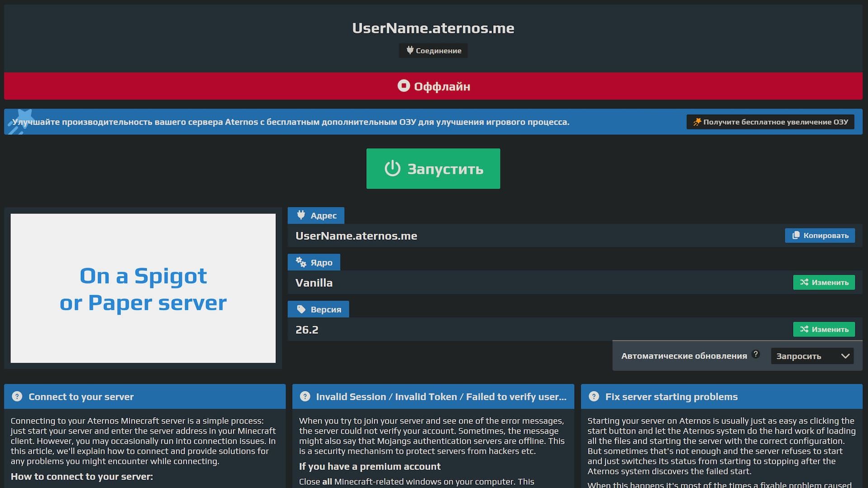The width and height of the screenshot is (868, 488).
Task: Click the plug icon in Адрес label
Action: click(x=301, y=215)
